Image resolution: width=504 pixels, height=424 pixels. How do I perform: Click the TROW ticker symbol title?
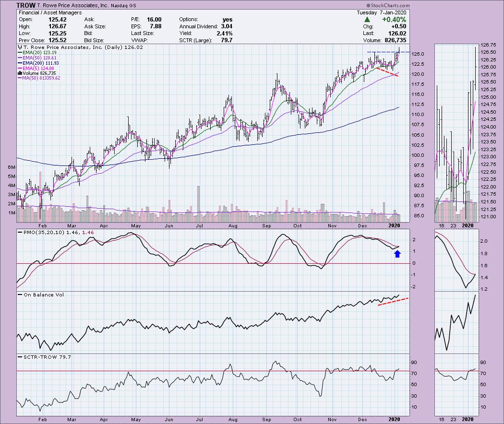pos(25,5)
